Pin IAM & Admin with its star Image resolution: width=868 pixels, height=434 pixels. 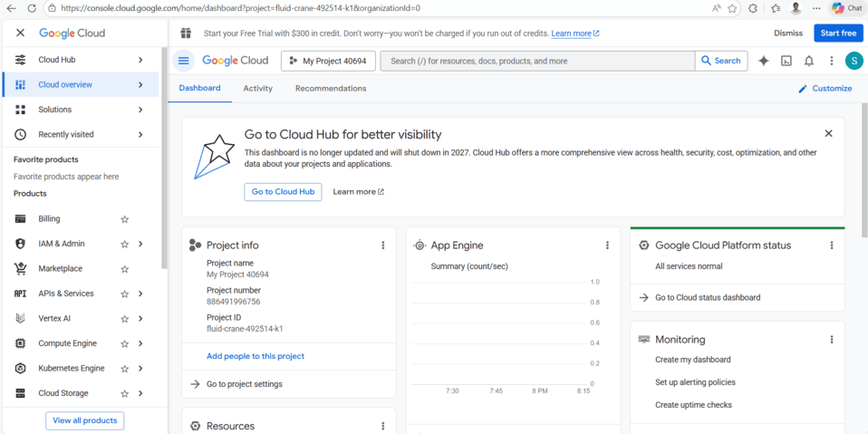[x=124, y=244]
